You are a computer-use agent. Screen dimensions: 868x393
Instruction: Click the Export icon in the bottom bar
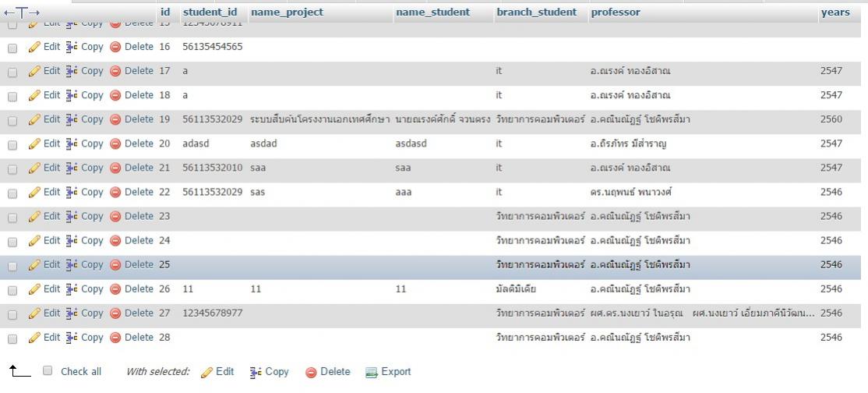pyautogui.click(x=372, y=373)
